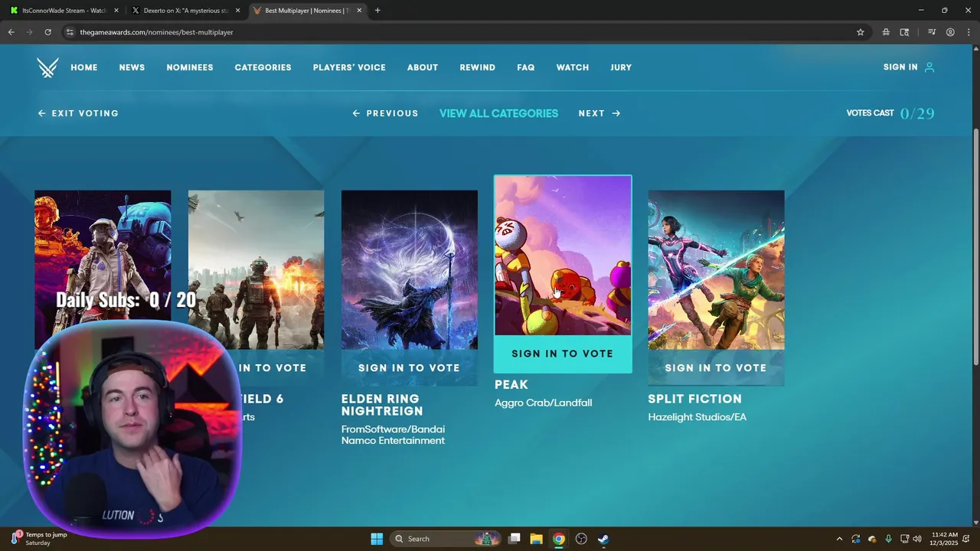
Task: Click EXIT VOTING link
Action: pos(78,113)
